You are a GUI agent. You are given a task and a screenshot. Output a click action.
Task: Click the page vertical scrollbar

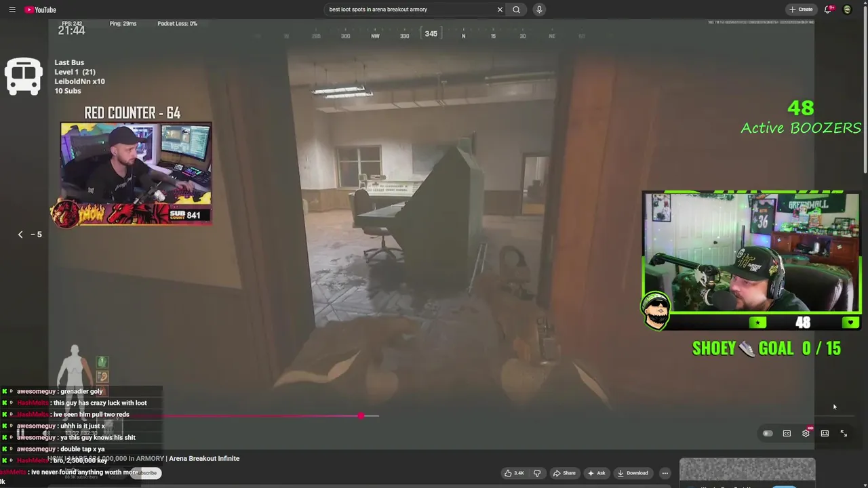point(865,88)
